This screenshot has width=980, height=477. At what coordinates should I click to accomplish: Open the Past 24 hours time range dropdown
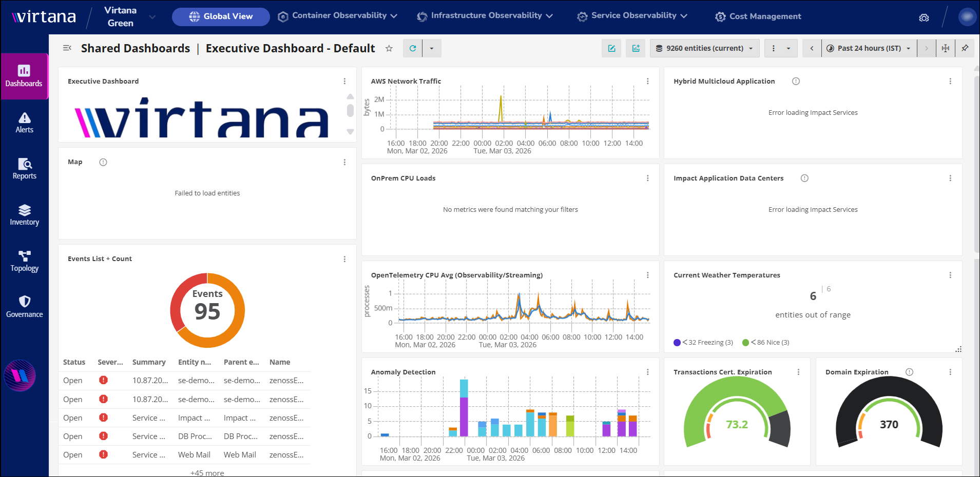869,48
